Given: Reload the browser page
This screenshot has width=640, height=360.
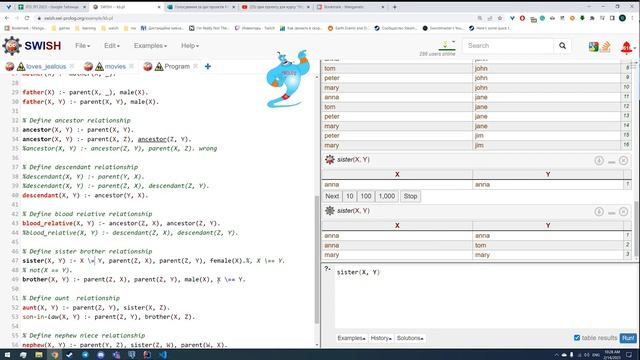Looking at the screenshot, I should coord(27,18).
